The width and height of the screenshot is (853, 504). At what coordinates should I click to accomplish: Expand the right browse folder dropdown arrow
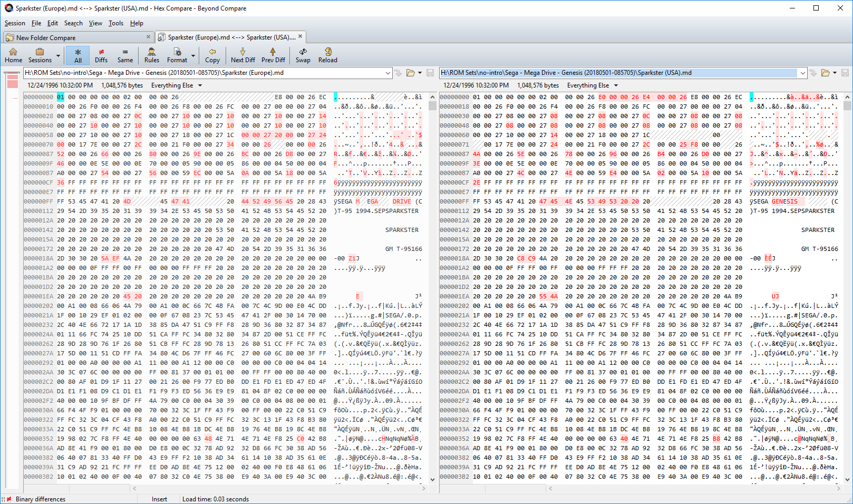click(835, 73)
